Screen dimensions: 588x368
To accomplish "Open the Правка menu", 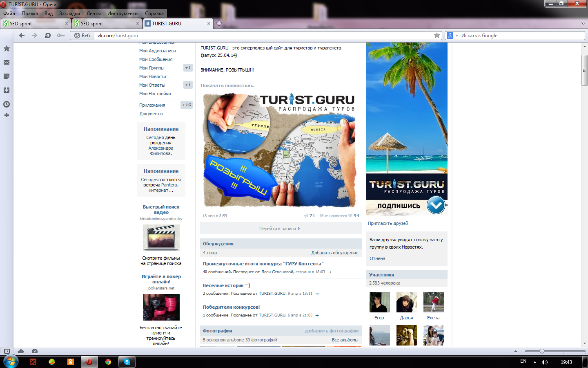I will 30,13.
